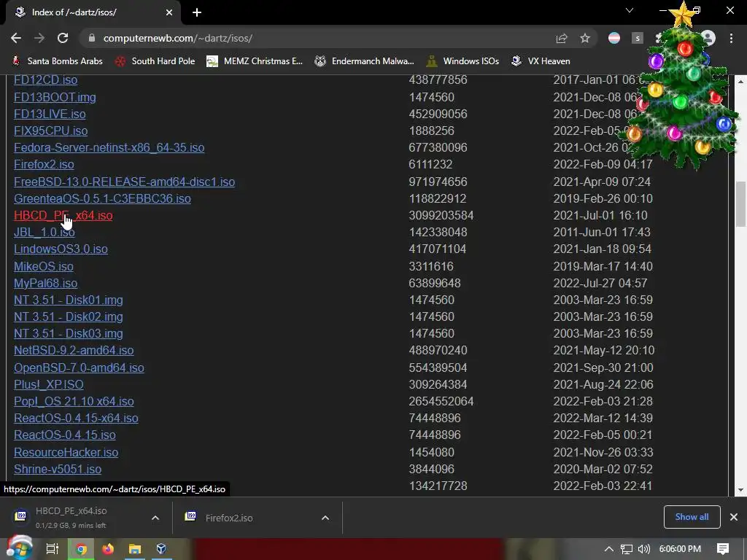Open the volume speaker tray icon
This screenshot has width=747, height=560.
(x=644, y=549)
